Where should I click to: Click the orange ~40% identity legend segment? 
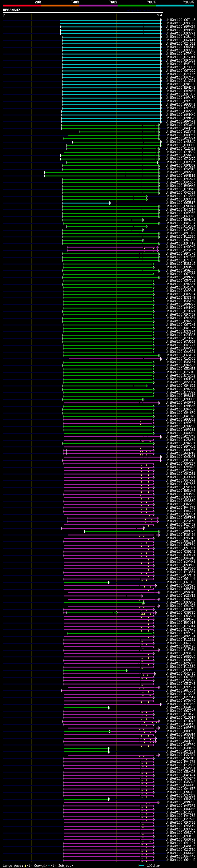pos(60,6)
